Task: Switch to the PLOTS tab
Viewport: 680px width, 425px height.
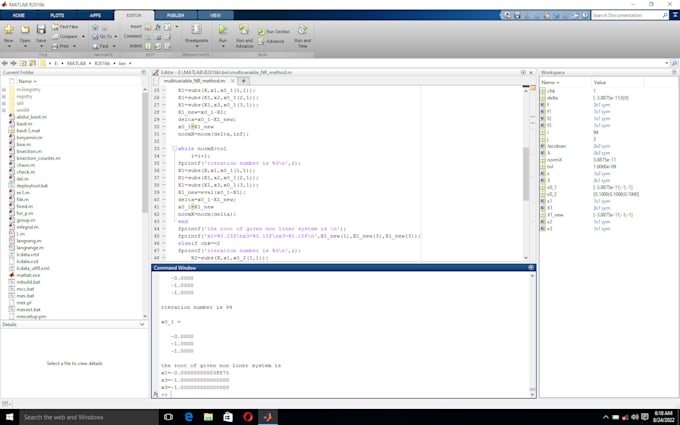Action: pos(57,15)
